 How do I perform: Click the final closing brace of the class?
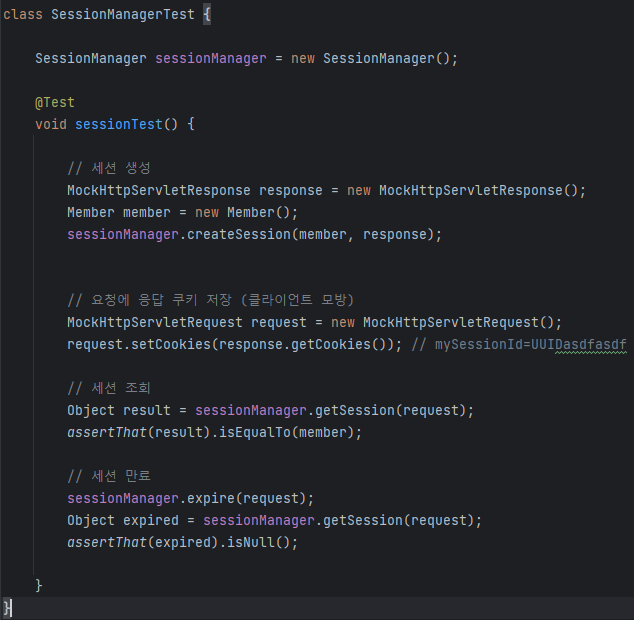tap(7, 608)
